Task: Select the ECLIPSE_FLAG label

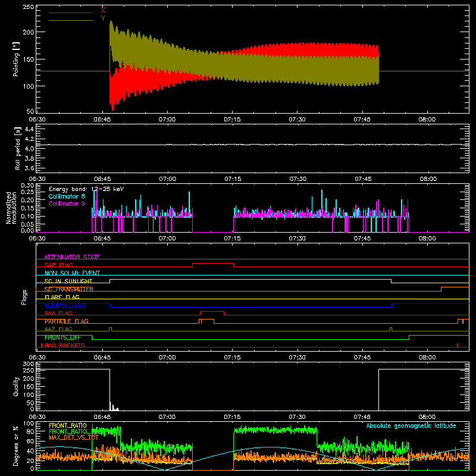Action: tap(65, 305)
